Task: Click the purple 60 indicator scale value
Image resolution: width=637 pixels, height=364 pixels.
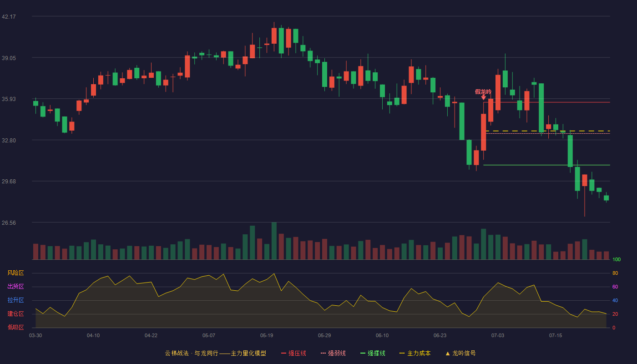Action: click(615, 287)
